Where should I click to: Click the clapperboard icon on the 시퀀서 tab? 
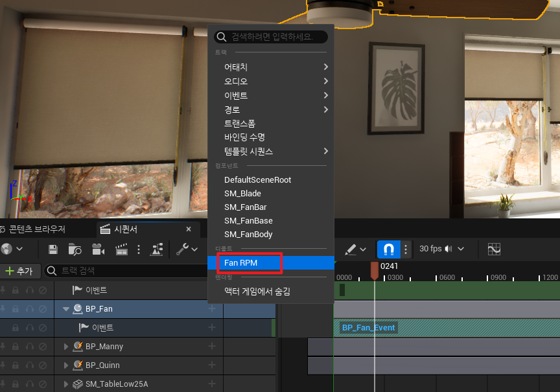tap(105, 229)
